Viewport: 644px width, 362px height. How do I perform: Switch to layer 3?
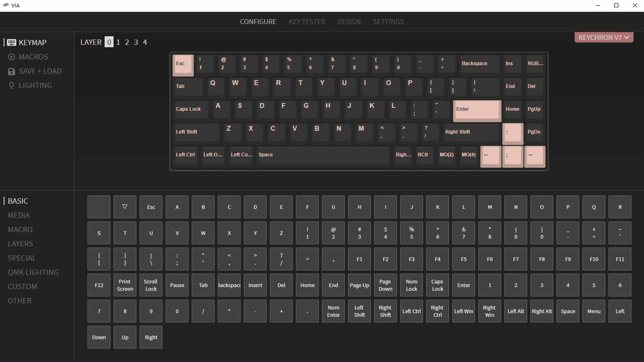pos(136,42)
